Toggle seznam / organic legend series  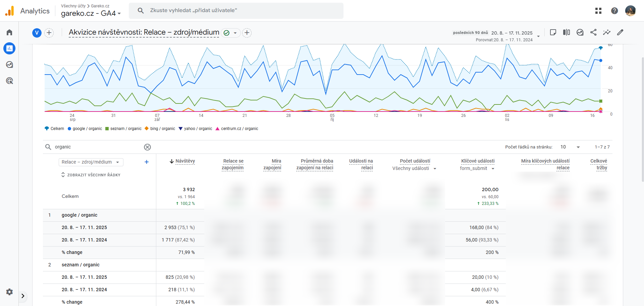click(123, 129)
